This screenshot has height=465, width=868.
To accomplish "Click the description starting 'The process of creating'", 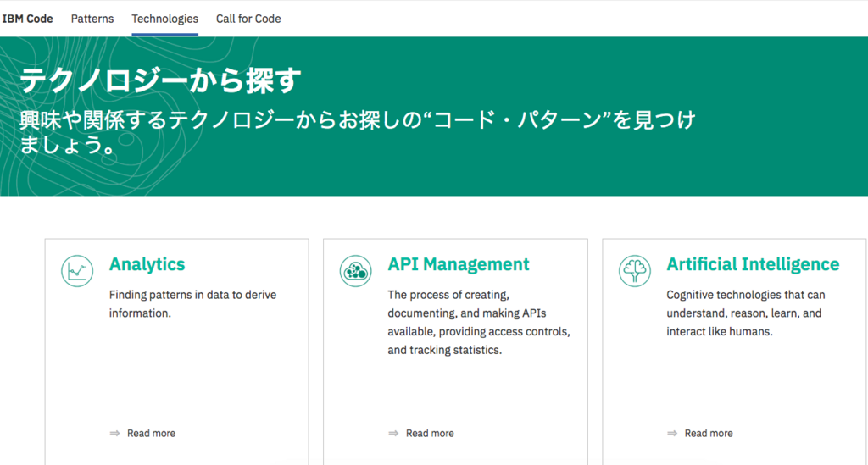I will (479, 323).
